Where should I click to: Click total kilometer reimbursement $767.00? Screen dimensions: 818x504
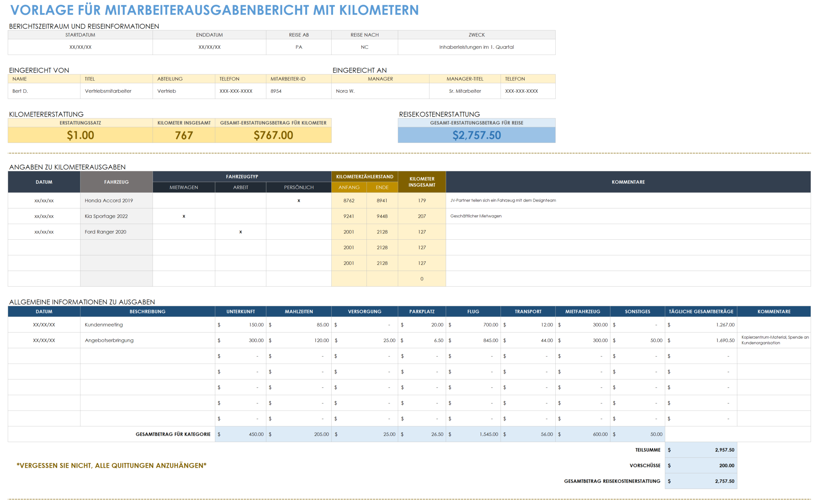[273, 135]
